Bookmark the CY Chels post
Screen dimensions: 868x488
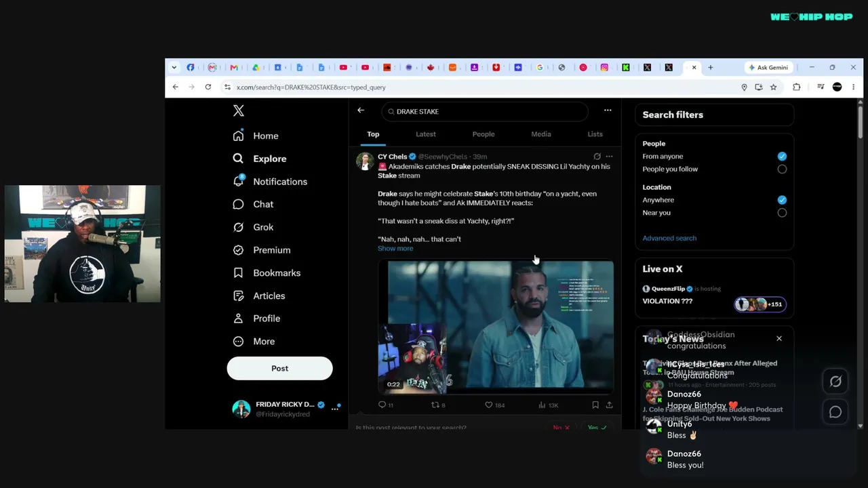tap(595, 405)
